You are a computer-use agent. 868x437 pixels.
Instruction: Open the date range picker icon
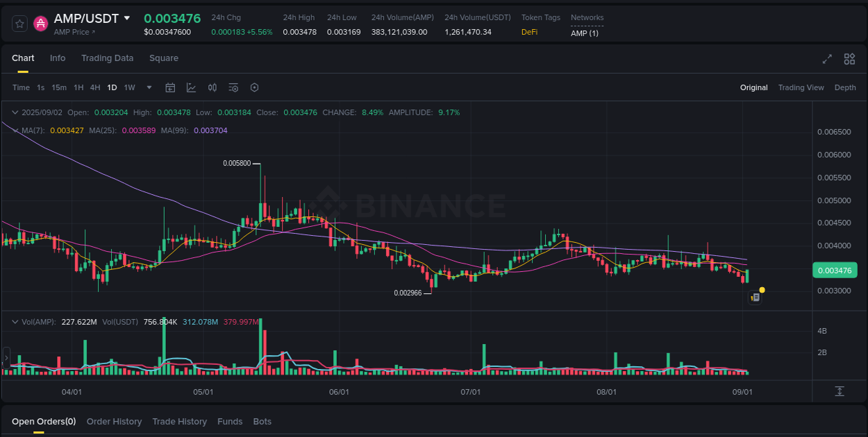point(170,87)
